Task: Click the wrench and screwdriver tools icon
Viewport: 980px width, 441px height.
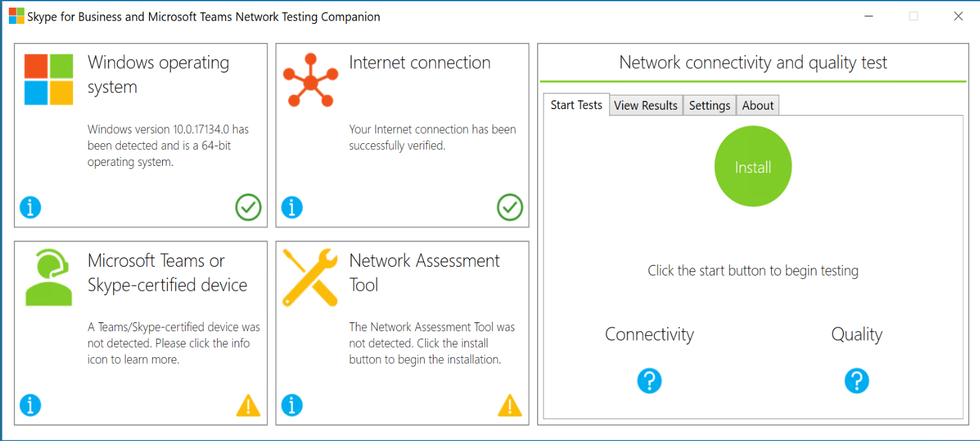Action: [x=310, y=278]
